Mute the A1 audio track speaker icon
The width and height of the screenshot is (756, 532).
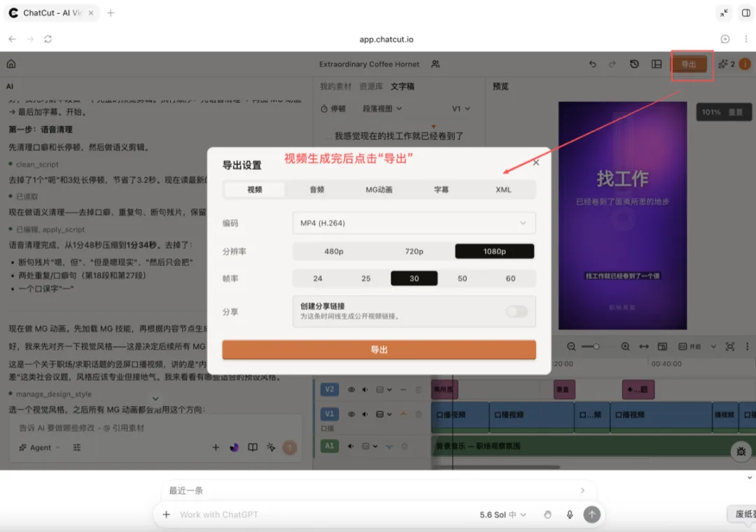pos(351,446)
